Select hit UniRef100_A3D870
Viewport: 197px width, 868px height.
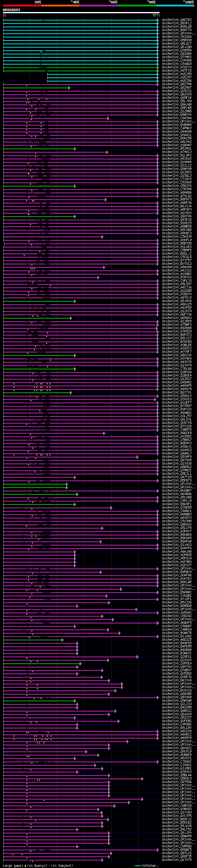click(177, 294)
